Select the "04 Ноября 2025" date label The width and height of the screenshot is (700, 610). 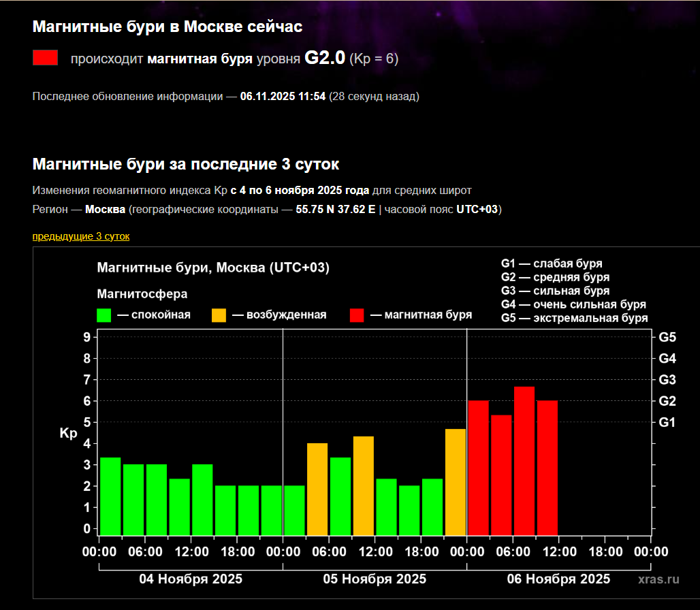[x=191, y=579]
